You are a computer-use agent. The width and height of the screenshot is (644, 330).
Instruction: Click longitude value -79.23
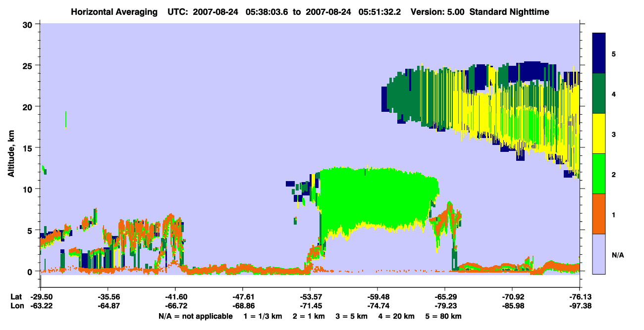(445, 306)
